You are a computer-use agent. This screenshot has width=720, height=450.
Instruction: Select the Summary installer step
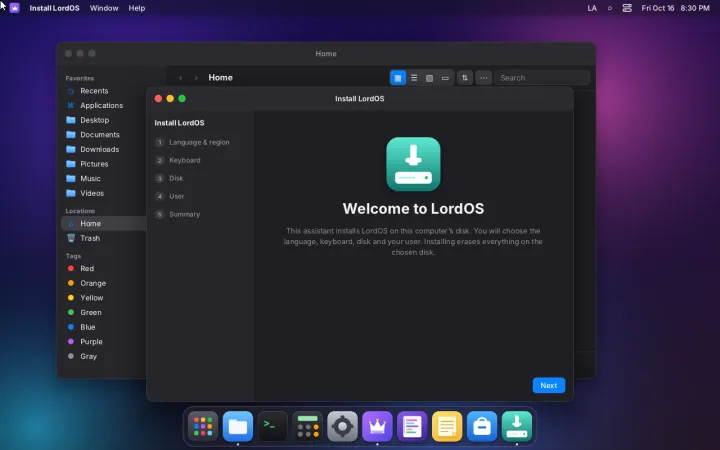178,214
